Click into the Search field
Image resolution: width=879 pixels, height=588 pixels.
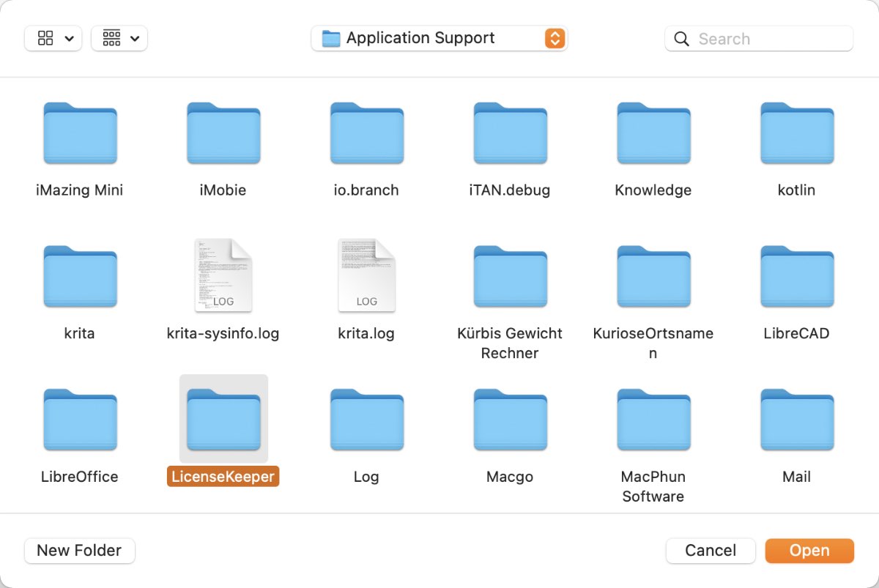pyautogui.click(x=759, y=39)
